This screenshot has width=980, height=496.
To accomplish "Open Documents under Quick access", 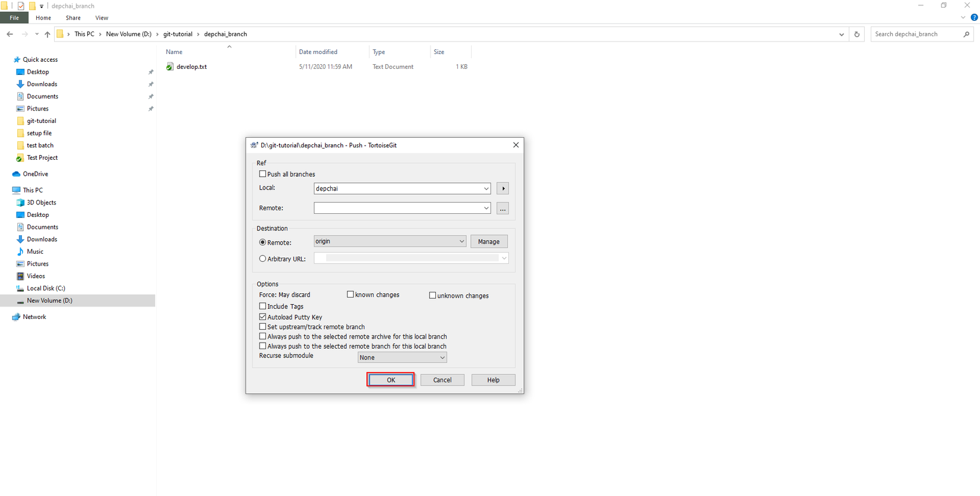I will [42, 96].
